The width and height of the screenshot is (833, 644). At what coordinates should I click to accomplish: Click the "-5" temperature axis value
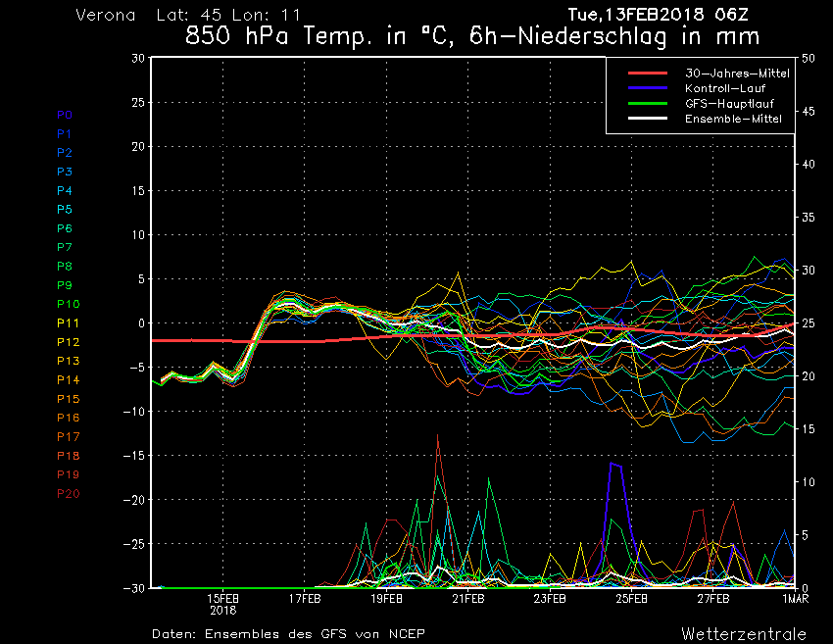point(135,368)
